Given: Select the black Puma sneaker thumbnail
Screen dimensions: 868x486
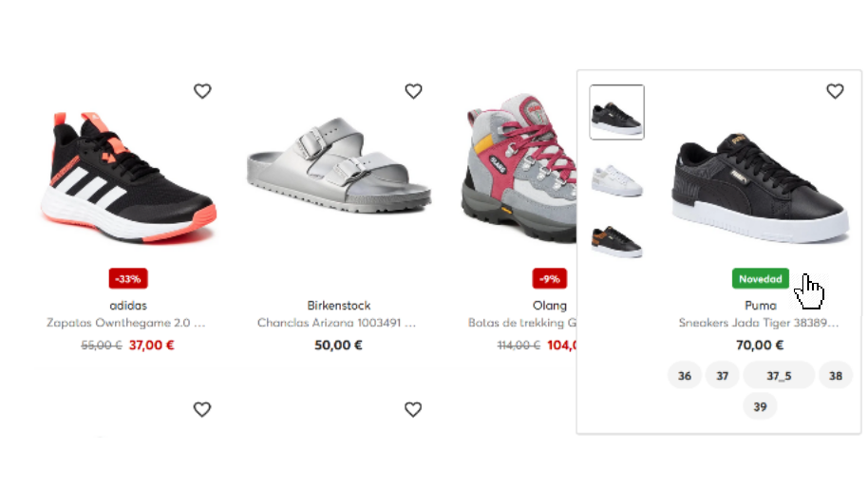Looking at the screenshot, I should coord(616,112).
